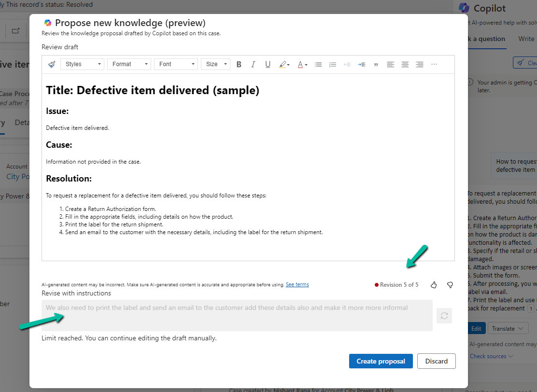Apply italic formatting
This screenshot has height=392, width=537.
(x=253, y=64)
